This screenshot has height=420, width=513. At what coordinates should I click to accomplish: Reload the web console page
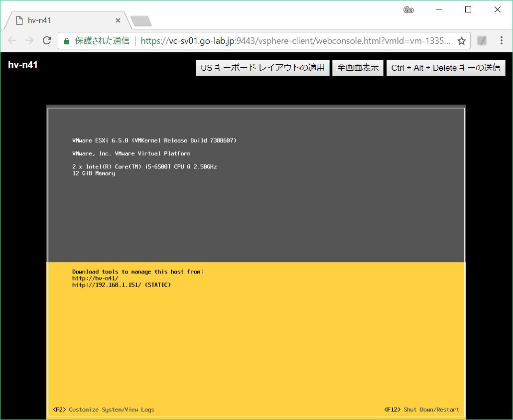coord(47,40)
